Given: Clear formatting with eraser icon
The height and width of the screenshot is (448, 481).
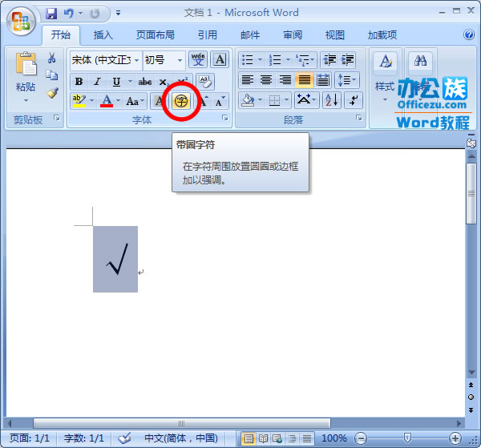Looking at the screenshot, I should [205, 81].
